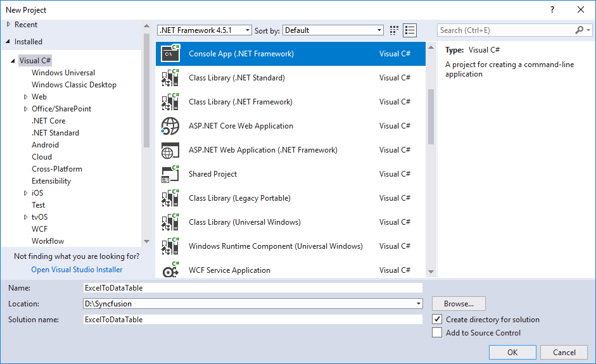This screenshot has width=596, height=364.
Task: Select Test category
Action: pyautogui.click(x=39, y=205)
